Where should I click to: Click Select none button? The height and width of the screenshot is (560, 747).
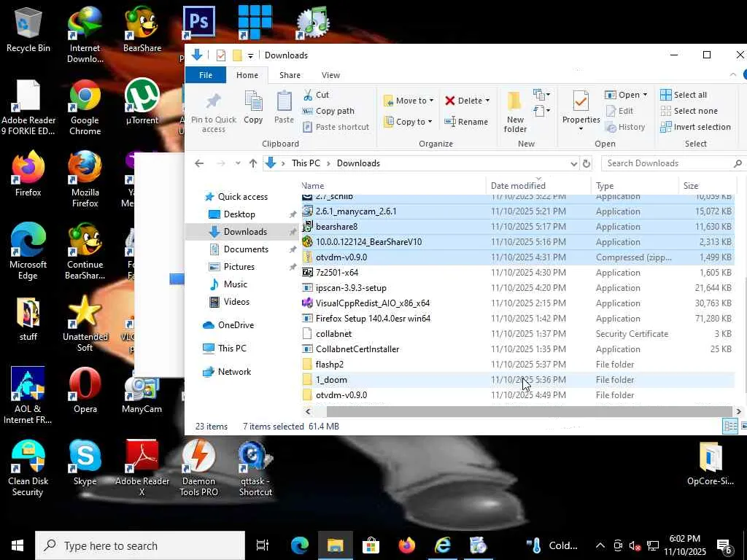pyautogui.click(x=689, y=111)
